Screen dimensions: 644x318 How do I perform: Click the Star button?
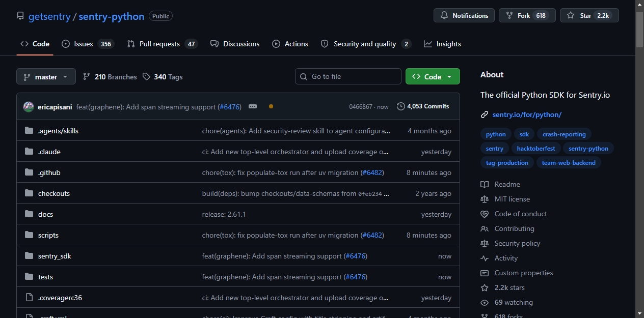(x=589, y=16)
